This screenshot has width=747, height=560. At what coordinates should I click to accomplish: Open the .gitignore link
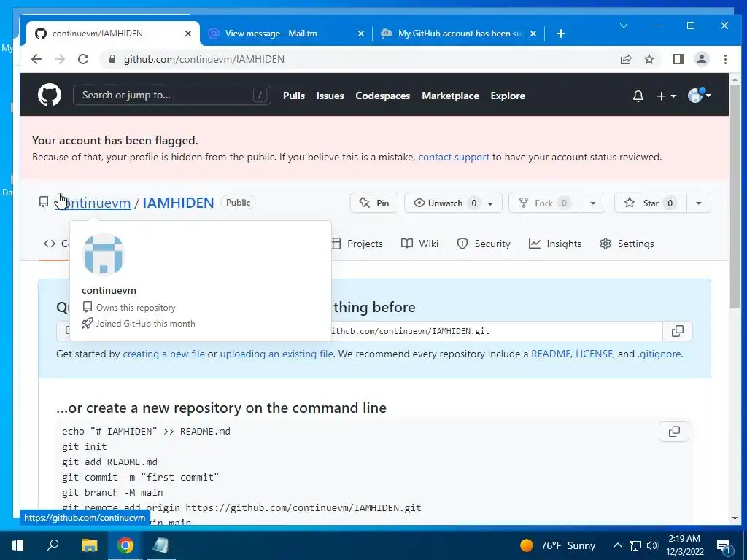[x=659, y=354]
